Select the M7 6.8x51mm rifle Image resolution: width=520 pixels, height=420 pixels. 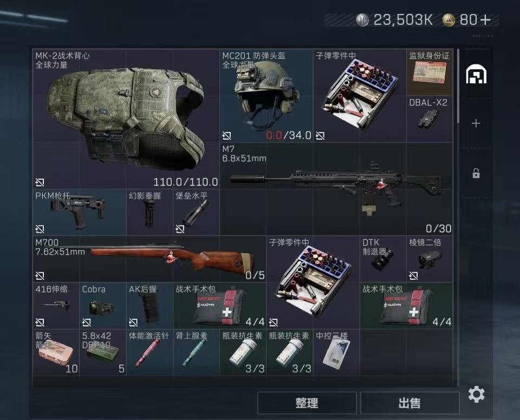tap(336, 189)
